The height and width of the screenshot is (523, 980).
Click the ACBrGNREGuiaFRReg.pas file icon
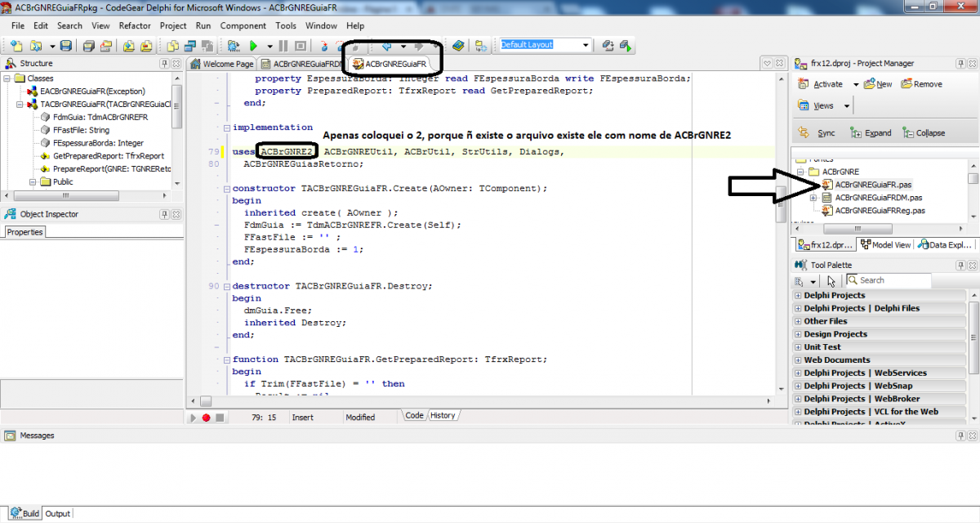click(827, 211)
